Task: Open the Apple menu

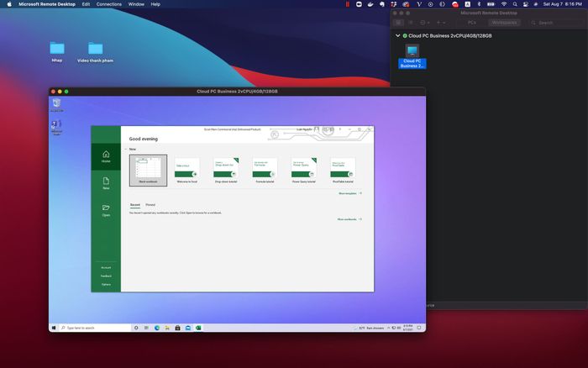Action: coord(9,4)
